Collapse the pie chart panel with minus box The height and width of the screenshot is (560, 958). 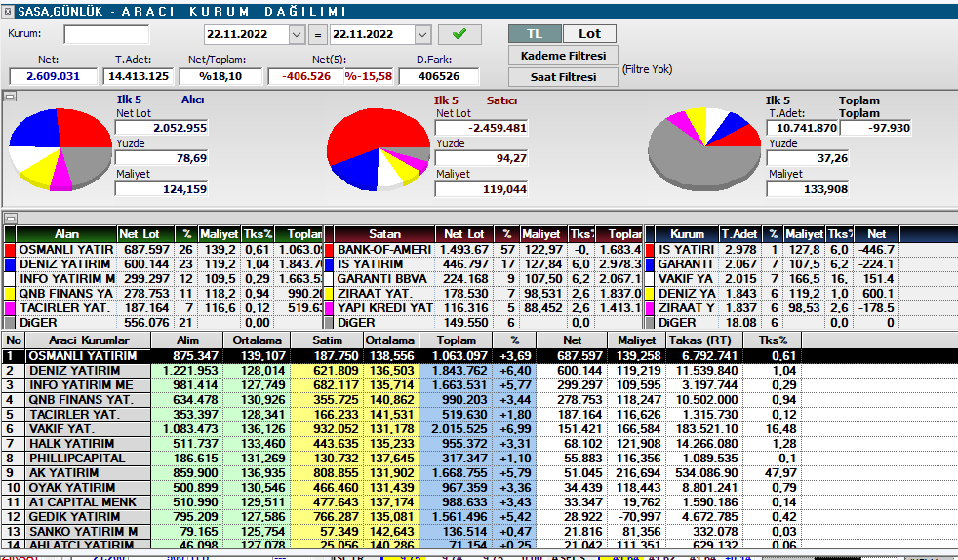pos(9,96)
